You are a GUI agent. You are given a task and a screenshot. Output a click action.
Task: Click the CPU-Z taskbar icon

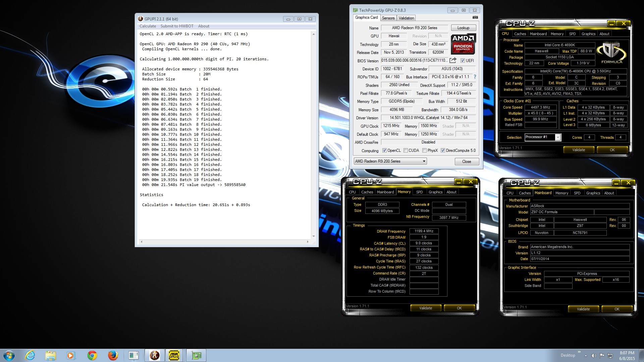(x=174, y=355)
